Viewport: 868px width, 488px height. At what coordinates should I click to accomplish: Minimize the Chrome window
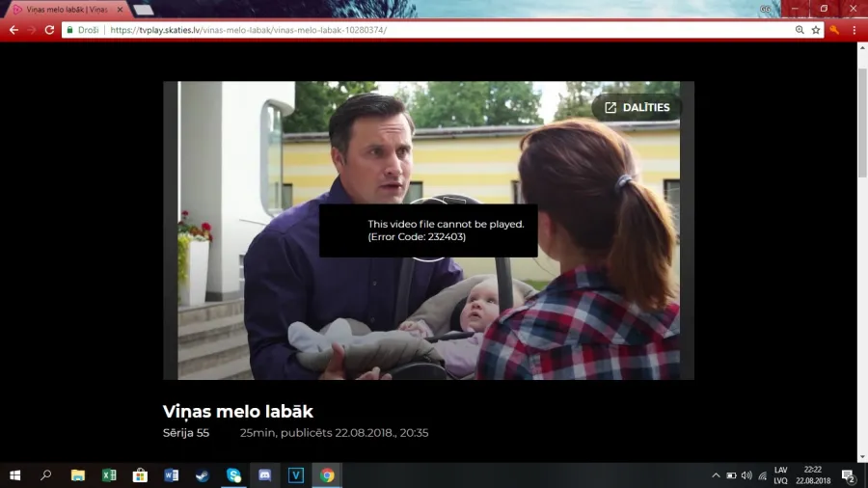point(795,9)
